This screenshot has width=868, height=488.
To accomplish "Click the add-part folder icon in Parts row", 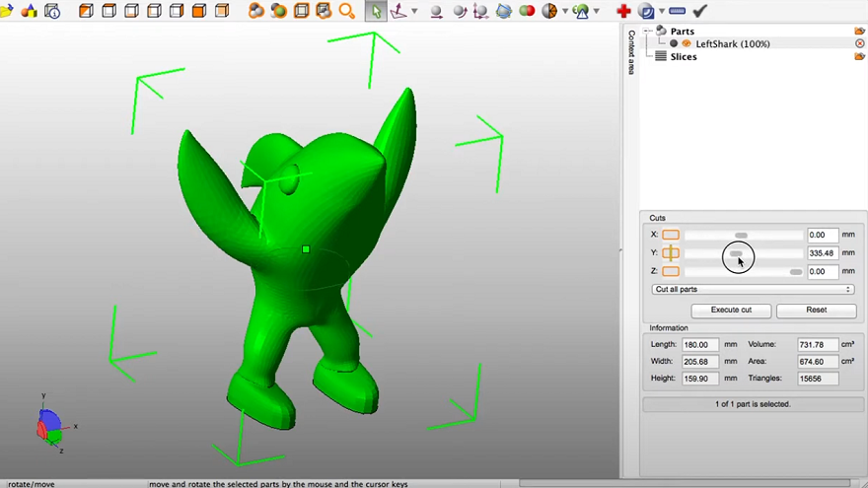I will click(859, 31).
